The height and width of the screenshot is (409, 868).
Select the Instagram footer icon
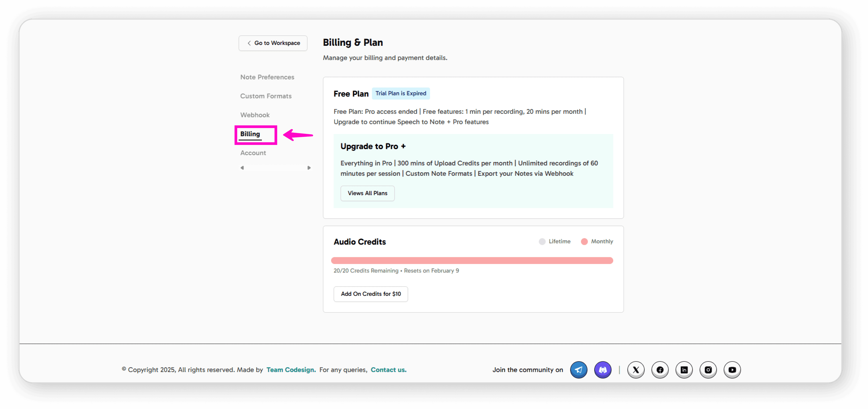point(708,370)
